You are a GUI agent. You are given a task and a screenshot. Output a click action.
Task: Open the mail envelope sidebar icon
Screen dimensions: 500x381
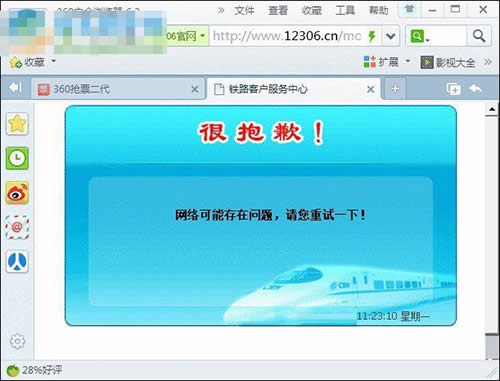tap(17, 227)
